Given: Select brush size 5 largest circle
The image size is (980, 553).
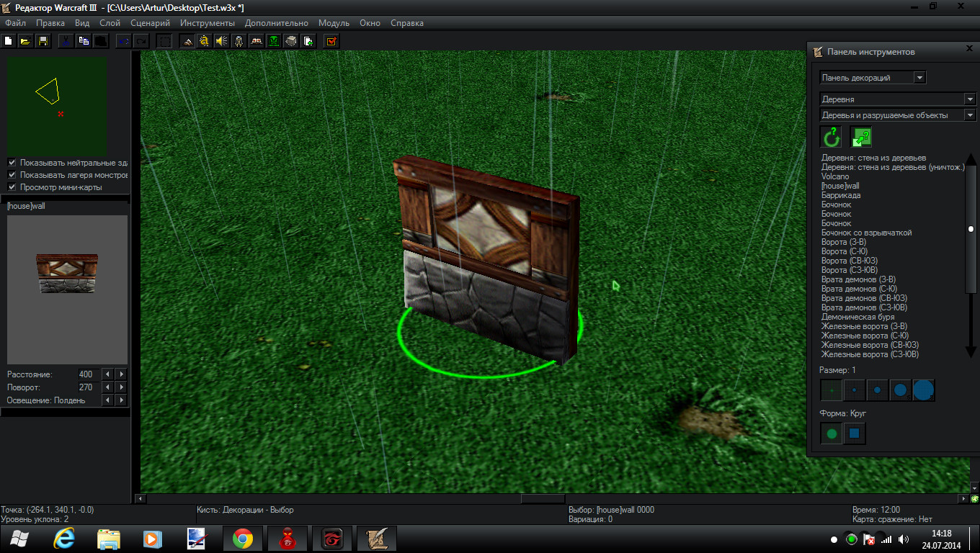Looking at the screenshot, I should tap(924, 390).
